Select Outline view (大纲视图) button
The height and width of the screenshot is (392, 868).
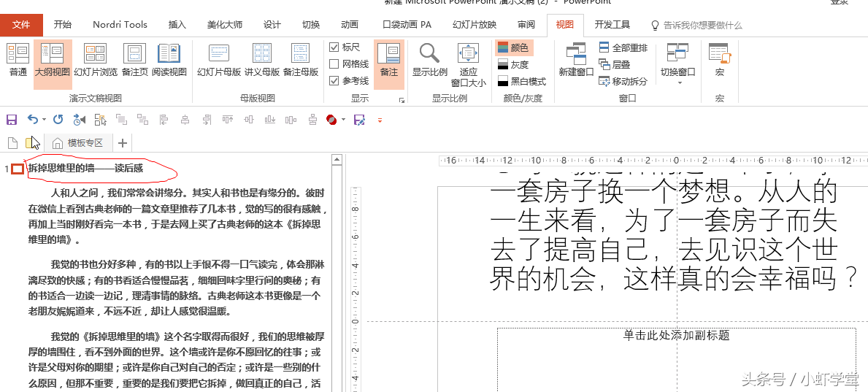(x=53, y=64)
